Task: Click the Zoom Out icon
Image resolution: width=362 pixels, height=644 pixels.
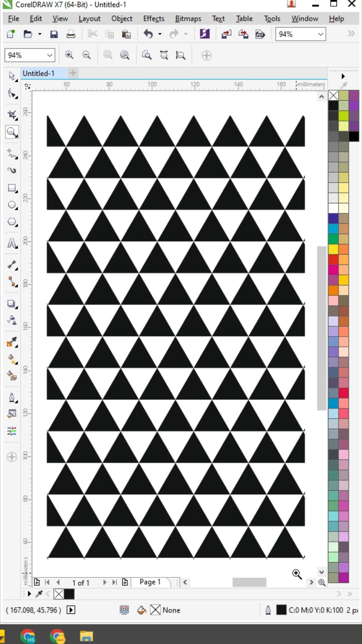Action: (x=86, y=55)
